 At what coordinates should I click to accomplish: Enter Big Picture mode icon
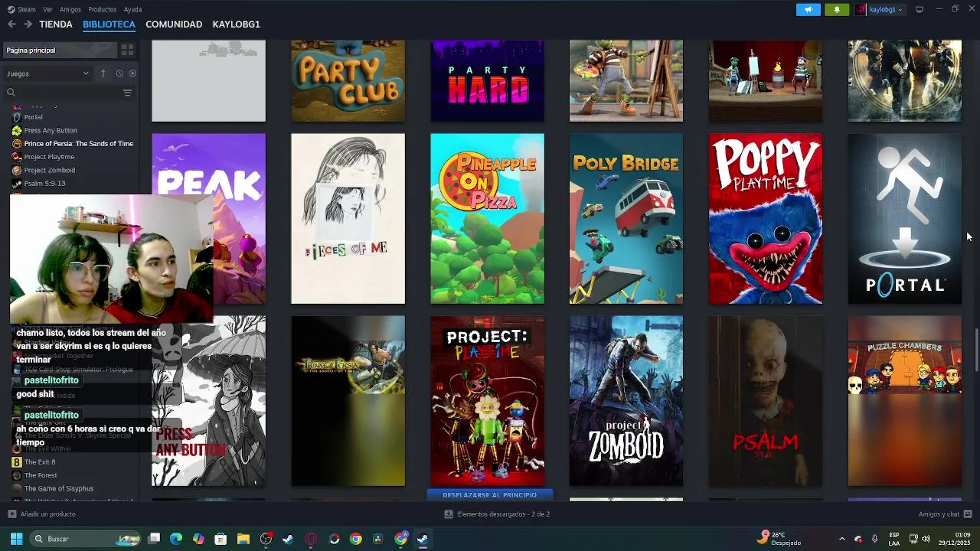[x=920, y=9]
